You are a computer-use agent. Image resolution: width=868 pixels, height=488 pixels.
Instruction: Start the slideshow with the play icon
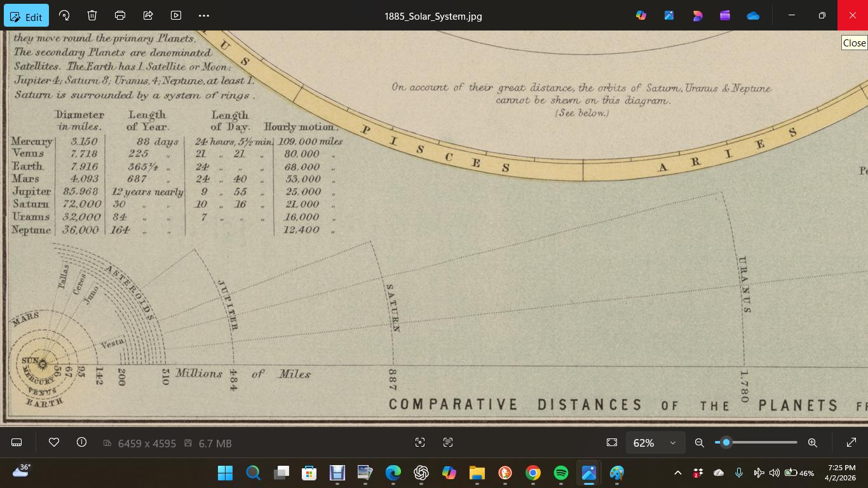tap(176, 15)
